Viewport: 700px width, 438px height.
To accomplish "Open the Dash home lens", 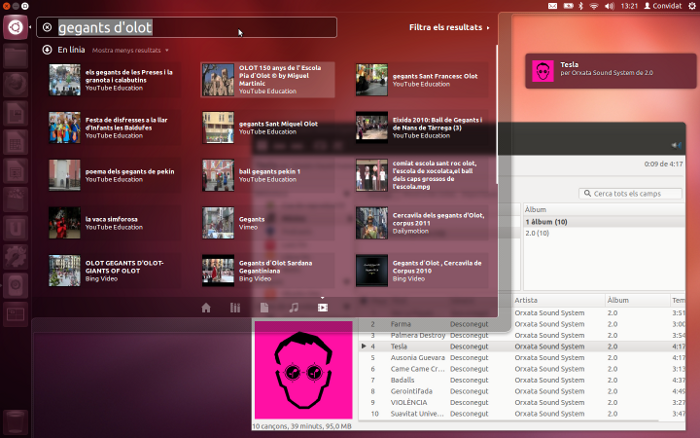I will (x=206, y=308).
